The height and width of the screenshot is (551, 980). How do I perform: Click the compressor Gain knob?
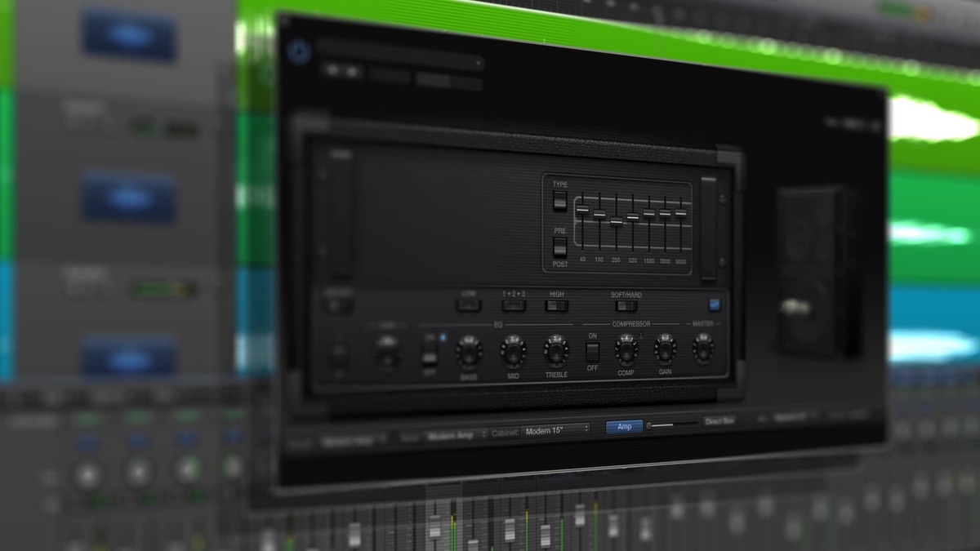(665, 349)
